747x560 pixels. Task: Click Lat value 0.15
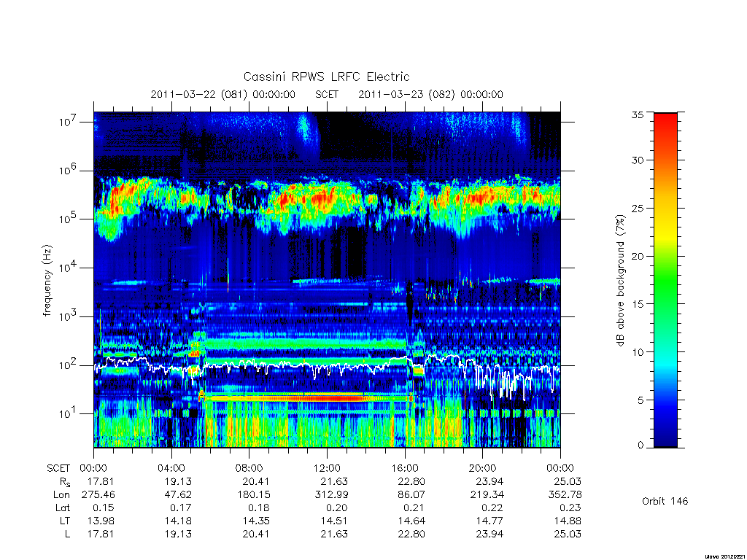pyautogui.click(x=104, y=507)
